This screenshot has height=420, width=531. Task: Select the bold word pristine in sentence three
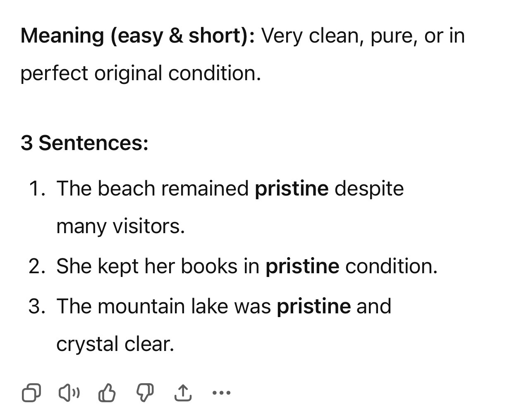coord(314,306)
